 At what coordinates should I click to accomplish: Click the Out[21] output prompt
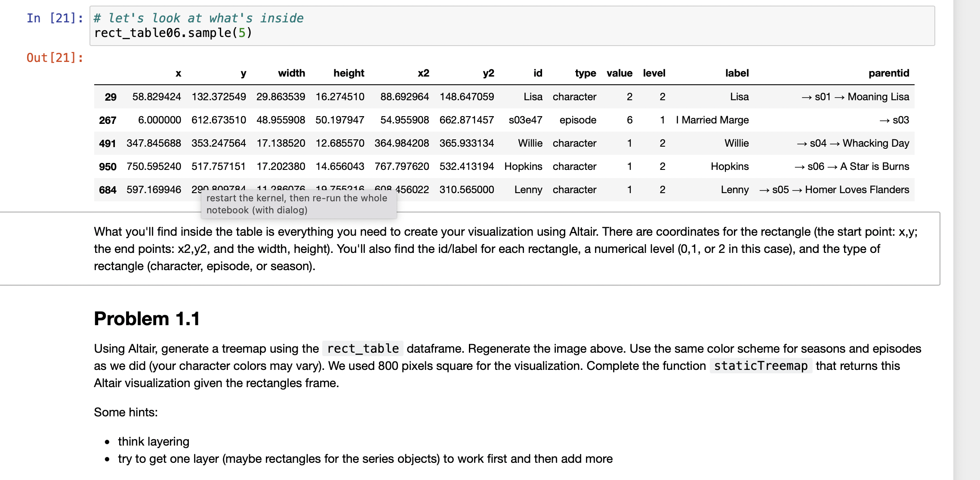pos(55,58)
